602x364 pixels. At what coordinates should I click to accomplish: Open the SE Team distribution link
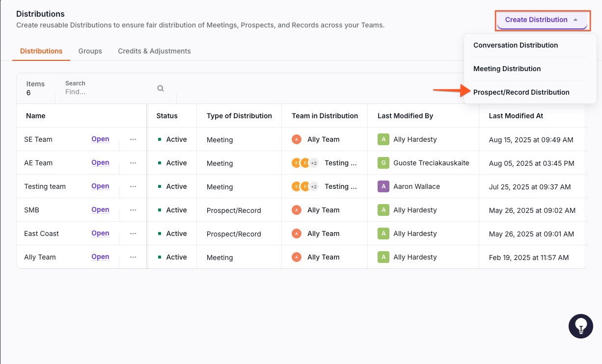click(x=100, y=139)
